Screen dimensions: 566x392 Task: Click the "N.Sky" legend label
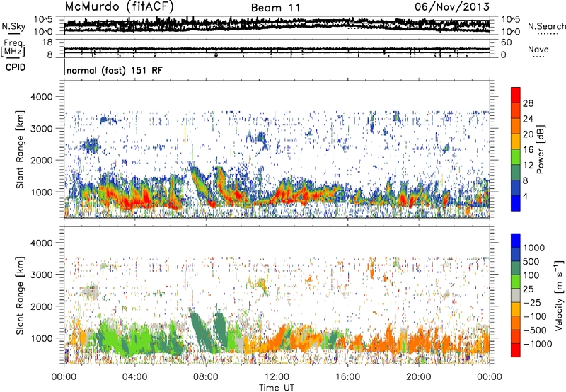(13, 26)
